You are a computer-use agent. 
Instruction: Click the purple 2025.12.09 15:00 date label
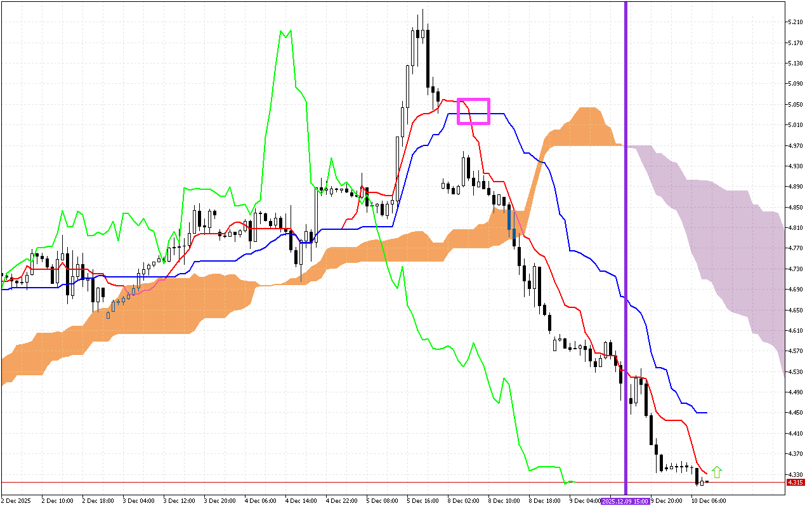pyautogui.click(x=625, y=501)
